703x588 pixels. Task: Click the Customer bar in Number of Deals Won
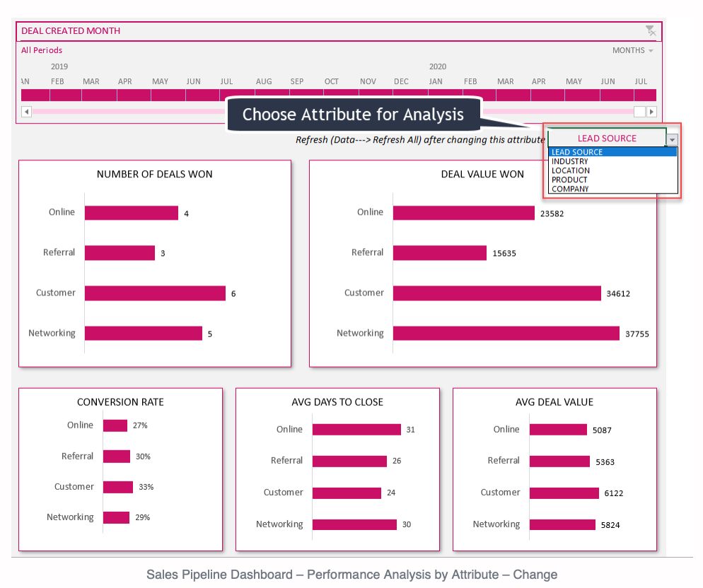click(155, 293)
